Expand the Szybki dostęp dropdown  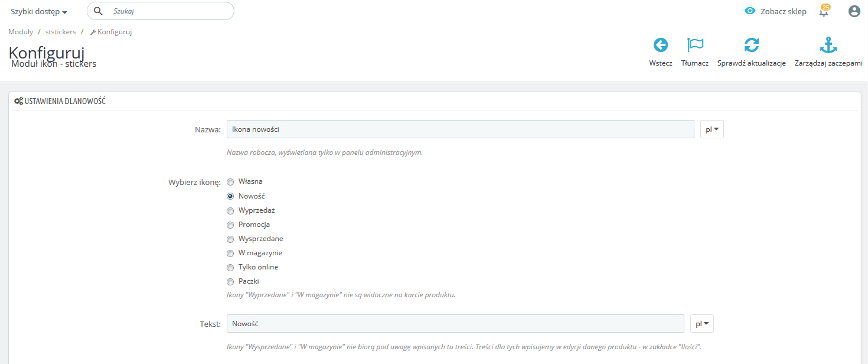coord(39,12)
